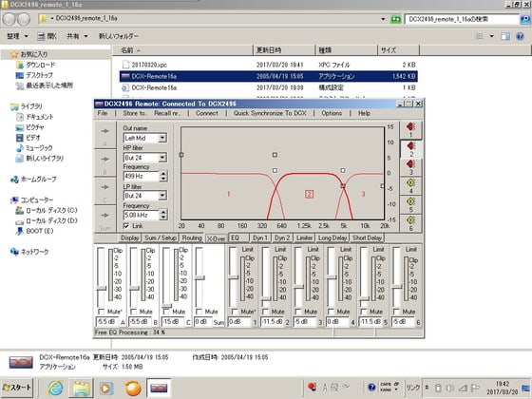
Task: Click Explorer back navigation button
Action: 9,19
